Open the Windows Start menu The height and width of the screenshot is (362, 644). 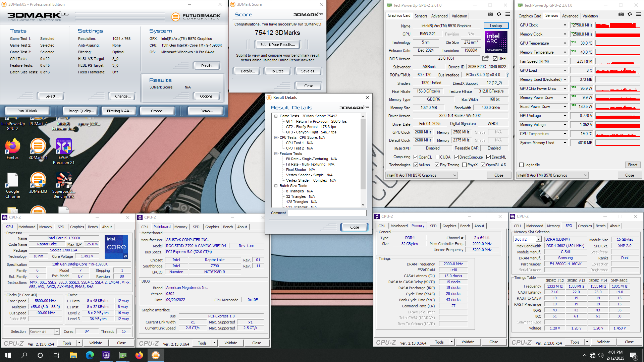(8, 355)
